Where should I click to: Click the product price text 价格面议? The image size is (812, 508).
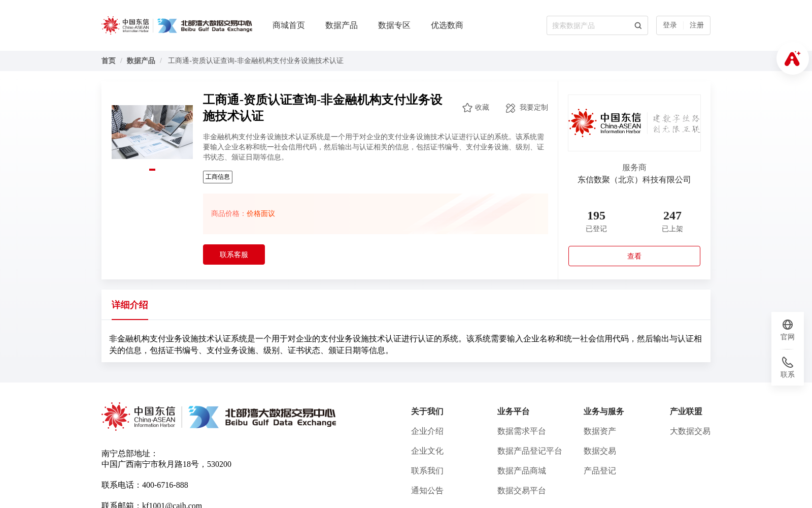pos(261,214)
